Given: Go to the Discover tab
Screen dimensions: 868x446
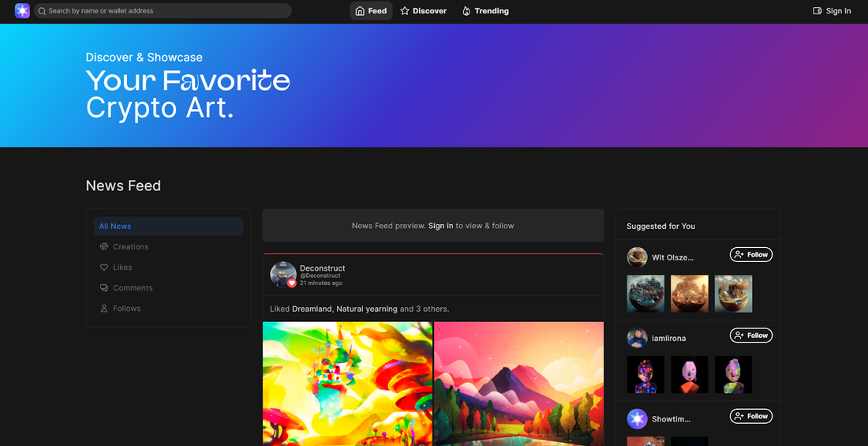Looking at the screenshot, I should (x=424, y=11).
